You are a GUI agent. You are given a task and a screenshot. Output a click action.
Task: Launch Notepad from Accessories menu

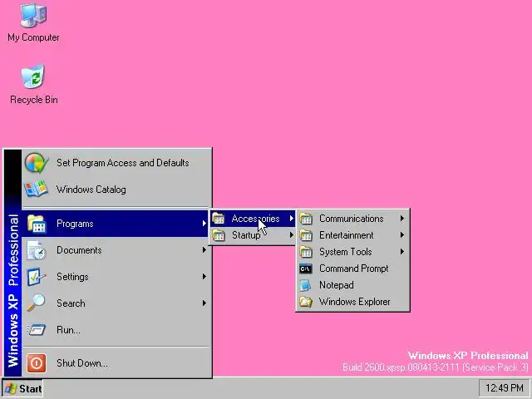click(x=352, y=285)
